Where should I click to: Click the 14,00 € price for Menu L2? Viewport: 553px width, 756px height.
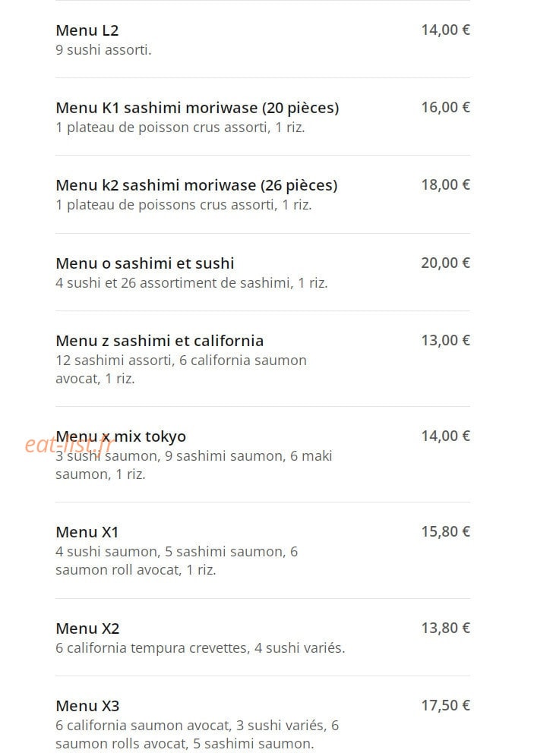click(445, 30)
